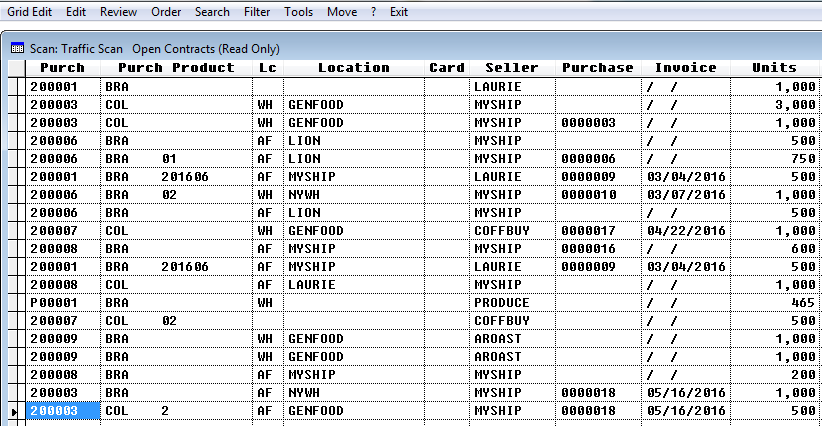
Task: Click 'Scan: Traffic Scan' window title
Action: (x=76, y=49)
